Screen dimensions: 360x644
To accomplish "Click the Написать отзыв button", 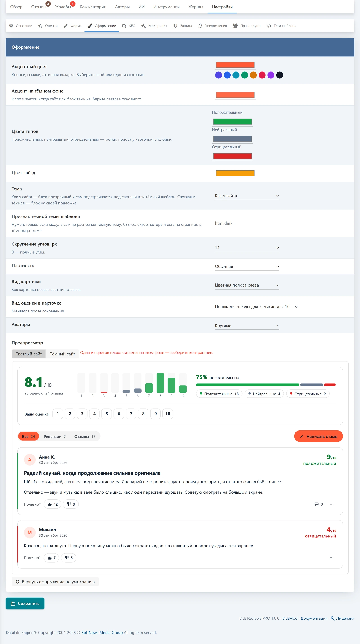I will click(x=318, y=436).
